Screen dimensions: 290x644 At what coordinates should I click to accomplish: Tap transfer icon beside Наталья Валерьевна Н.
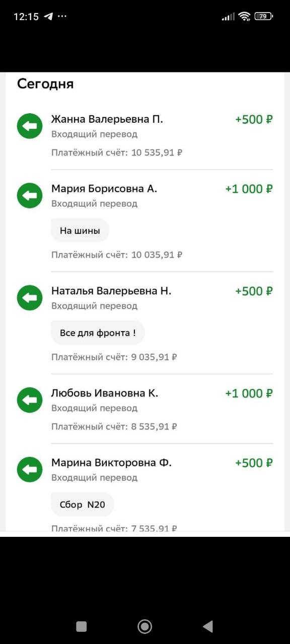[30, 298]
